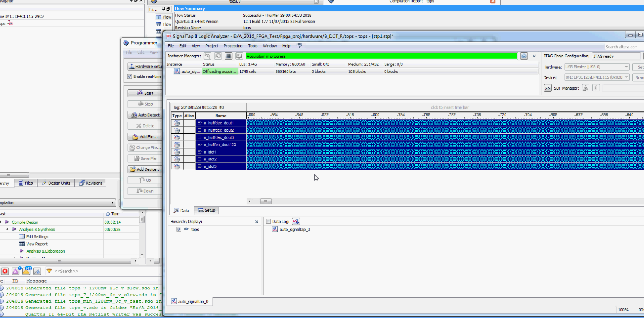This screenshot has height=318, width=644.
Task: Click Start button in Programmer
Action: [x=145, y=93]
